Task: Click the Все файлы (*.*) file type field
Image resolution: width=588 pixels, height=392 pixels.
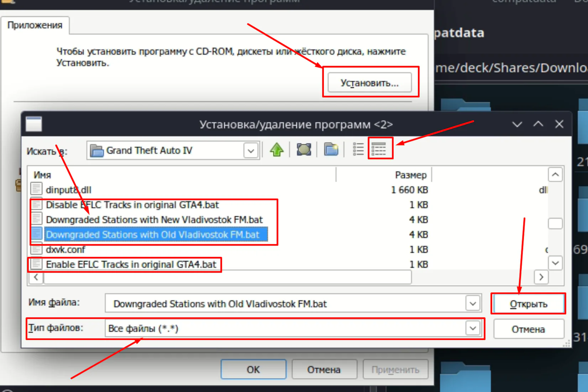Action: tap(286, 328)
